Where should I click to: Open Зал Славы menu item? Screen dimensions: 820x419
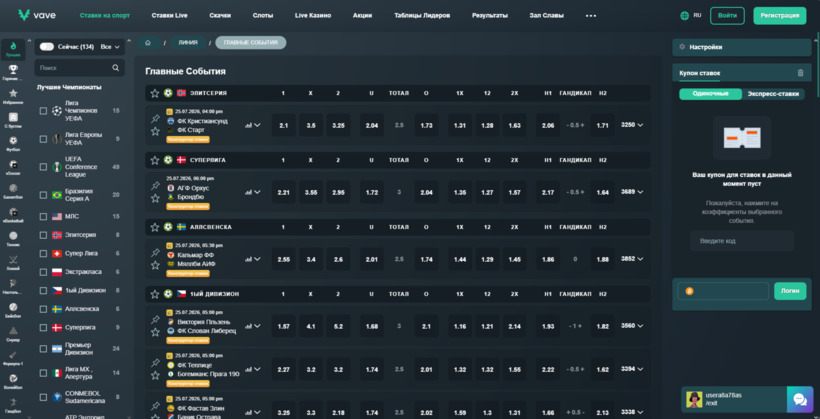546,16
